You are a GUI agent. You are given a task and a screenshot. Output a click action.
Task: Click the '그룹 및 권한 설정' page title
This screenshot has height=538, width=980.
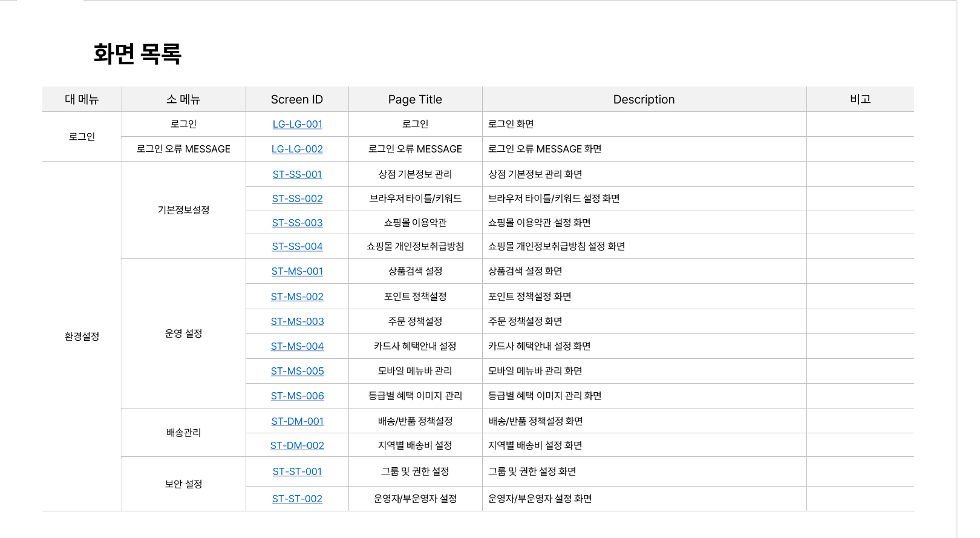pyautogui.click(x=415, y=471)
